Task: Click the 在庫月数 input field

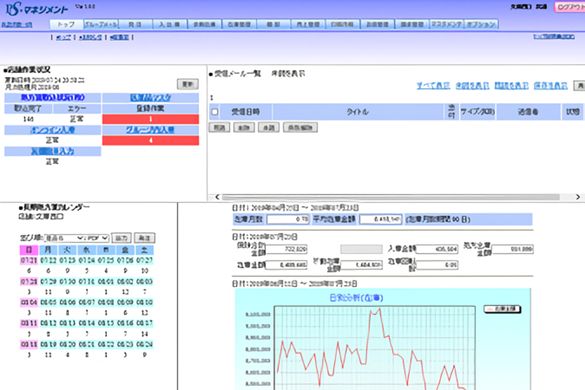Action: click(288, 219)
